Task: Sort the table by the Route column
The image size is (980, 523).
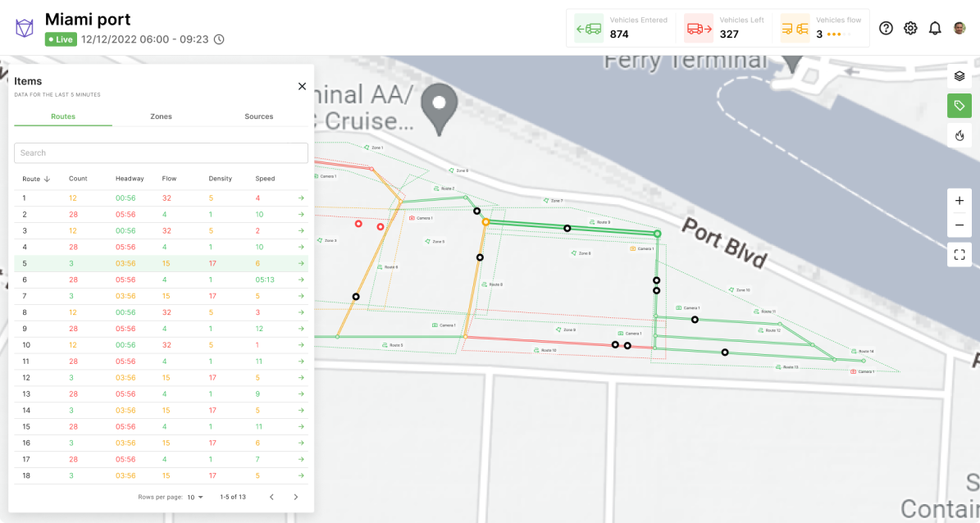Action: click(x=35, y=179)
